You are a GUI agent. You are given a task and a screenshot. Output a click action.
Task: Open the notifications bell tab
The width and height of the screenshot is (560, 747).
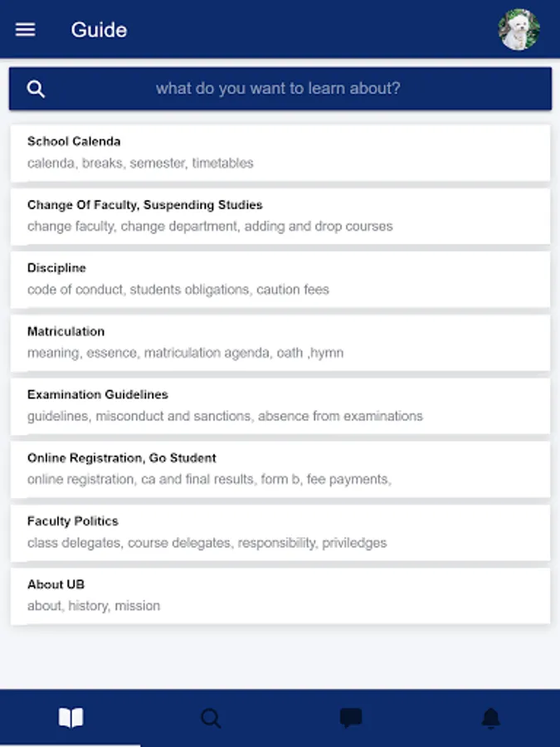[x=491, y=718]
